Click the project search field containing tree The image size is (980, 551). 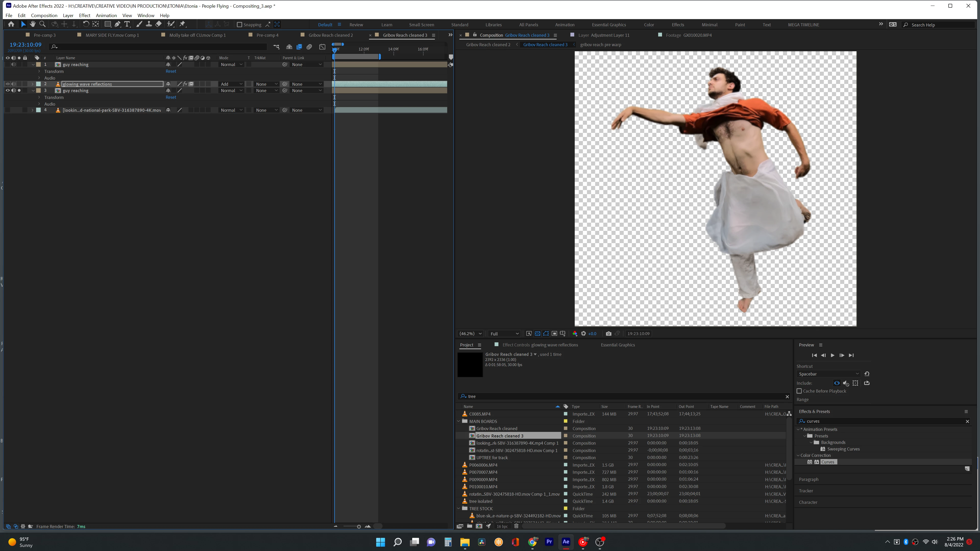coord(624,396)
